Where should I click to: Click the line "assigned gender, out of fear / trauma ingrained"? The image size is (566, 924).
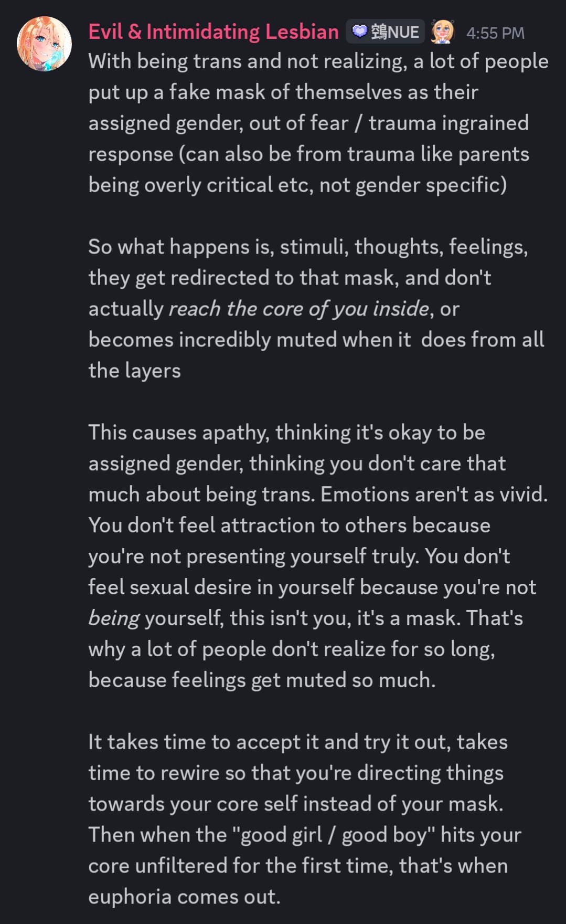(308, 123)
